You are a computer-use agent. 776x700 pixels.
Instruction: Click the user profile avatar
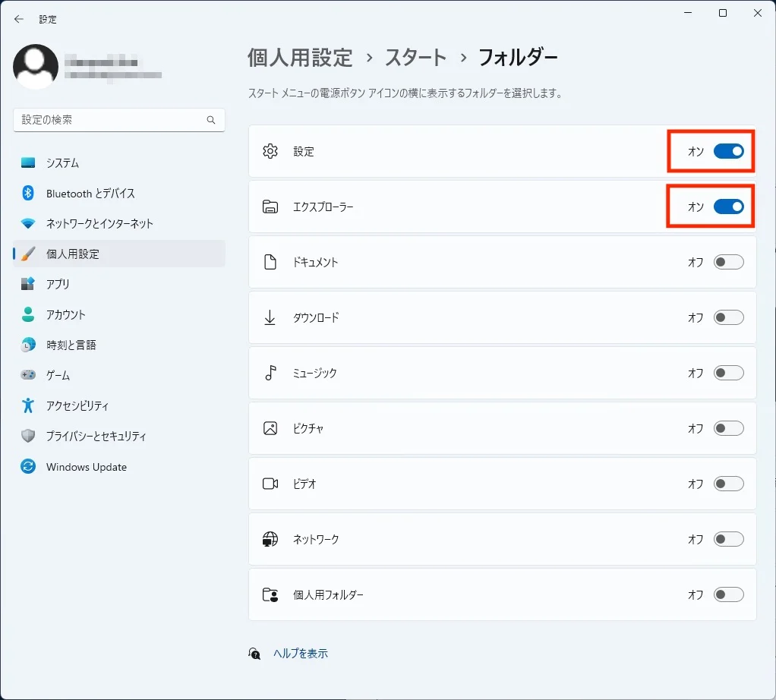click(x=36, y=67)
